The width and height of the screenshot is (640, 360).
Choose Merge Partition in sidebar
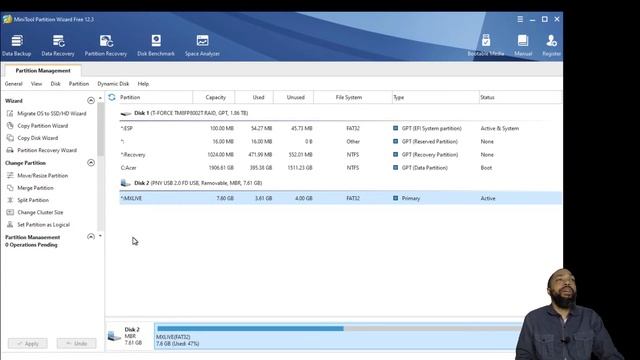[x=35, y=188]
